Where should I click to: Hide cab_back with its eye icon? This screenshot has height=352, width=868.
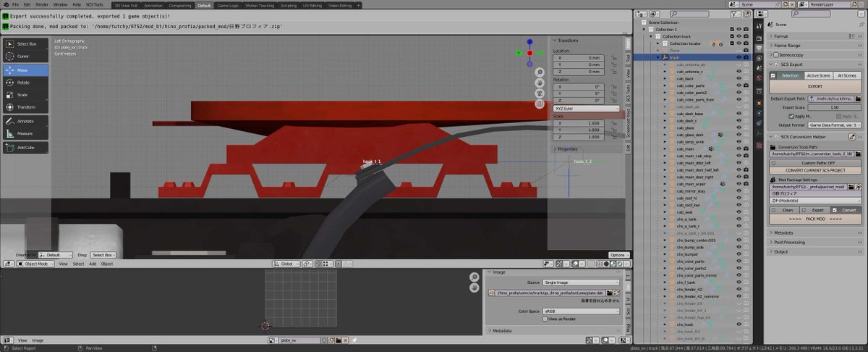[x=739, y=78]
